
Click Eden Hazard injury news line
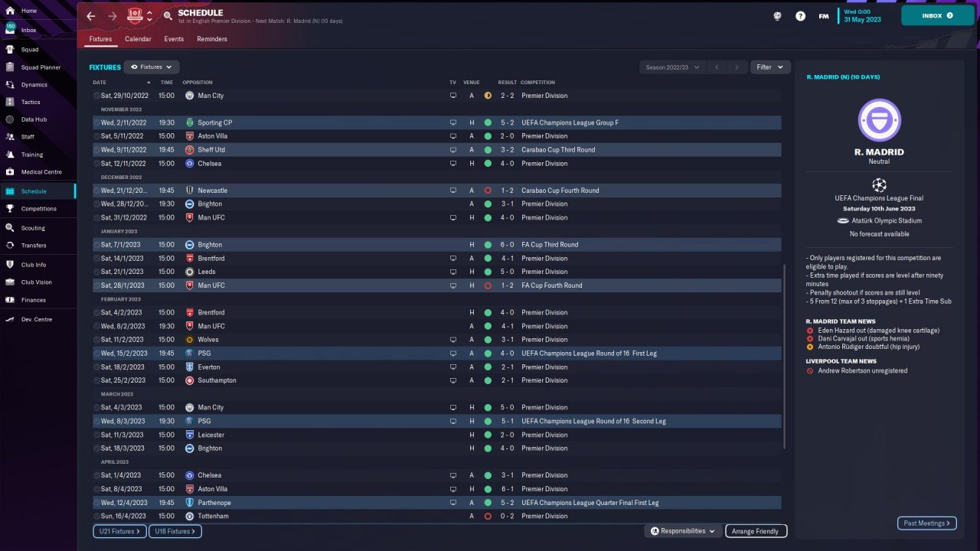pyautogui.click(x=872, y=330)
